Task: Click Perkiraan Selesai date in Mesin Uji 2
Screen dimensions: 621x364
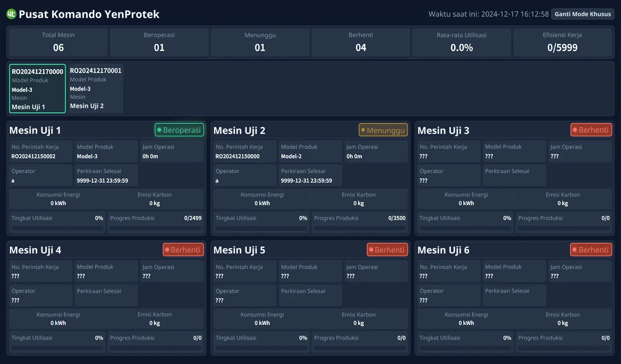Action: (x=307, y=181)
